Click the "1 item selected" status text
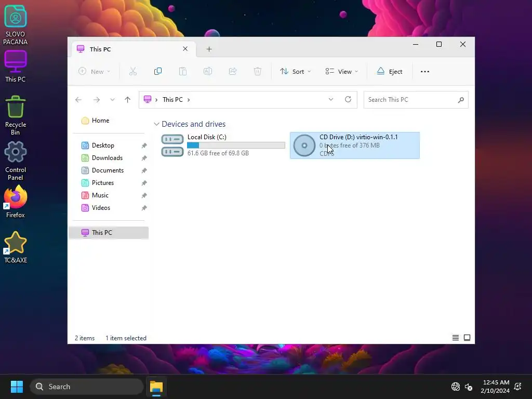532x399 pixels. coord(126,338)
